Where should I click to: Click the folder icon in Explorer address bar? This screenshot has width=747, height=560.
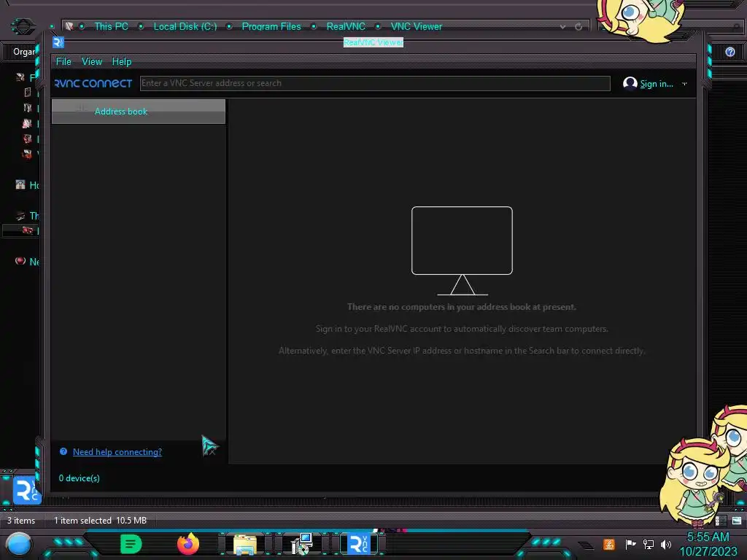click(x=69, y=26)
